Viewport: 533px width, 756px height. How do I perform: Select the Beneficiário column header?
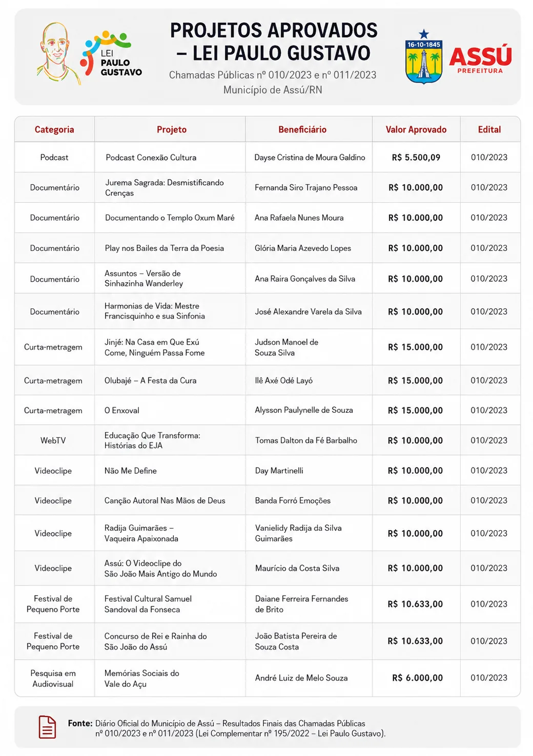tap(302, 130)
